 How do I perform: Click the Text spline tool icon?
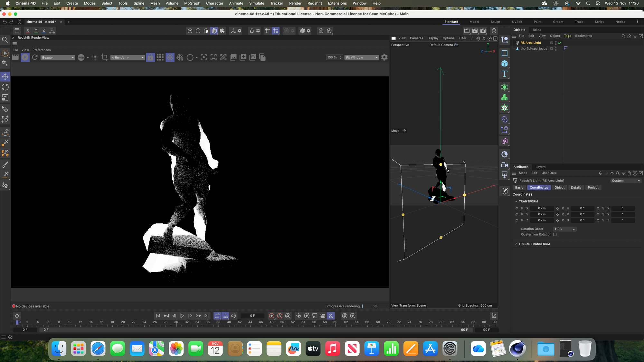point(505,74)
